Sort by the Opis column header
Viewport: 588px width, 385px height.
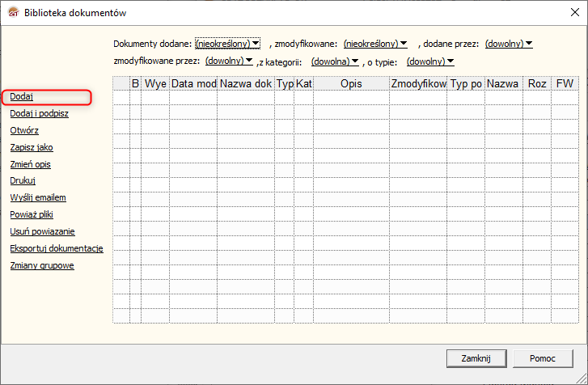[x=351, y=83]
